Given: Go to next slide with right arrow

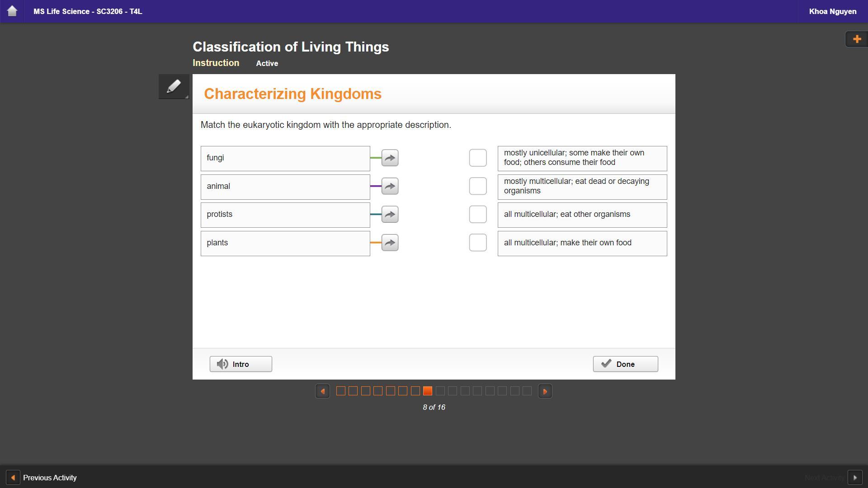Looking at the screenshot, I should (x=545, y=391).
